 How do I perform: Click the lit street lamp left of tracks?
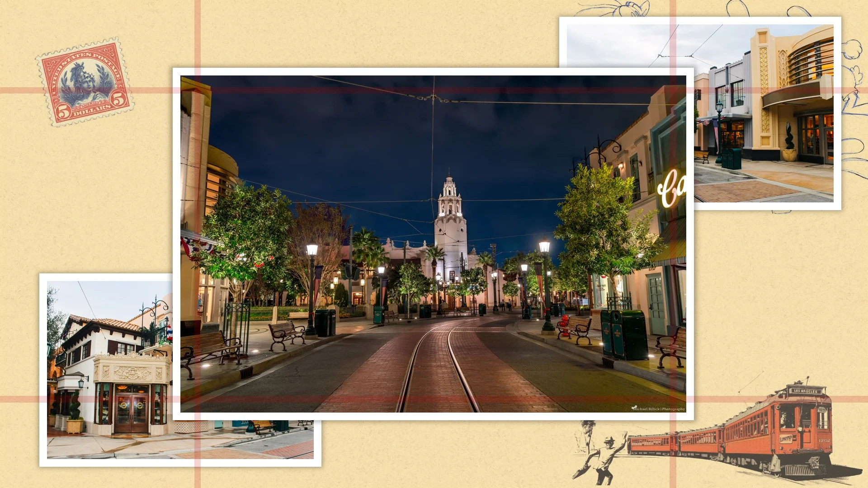(311, 250)
